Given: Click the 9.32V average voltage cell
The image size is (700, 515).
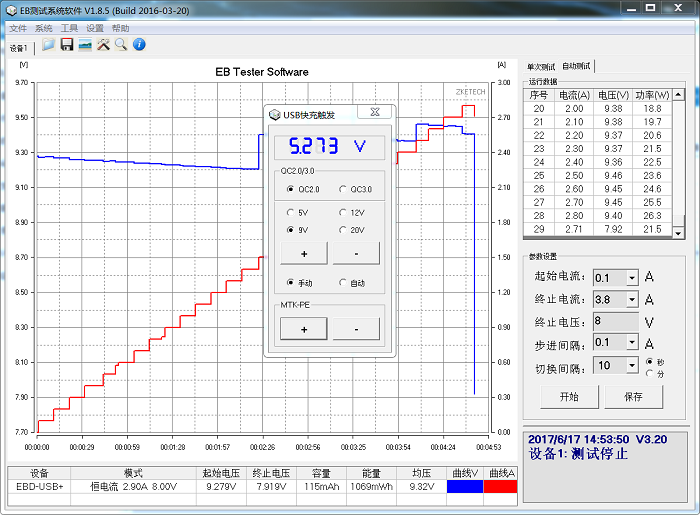Looking at the screenshot, I should pyautogui.click(x=421, y=486).
